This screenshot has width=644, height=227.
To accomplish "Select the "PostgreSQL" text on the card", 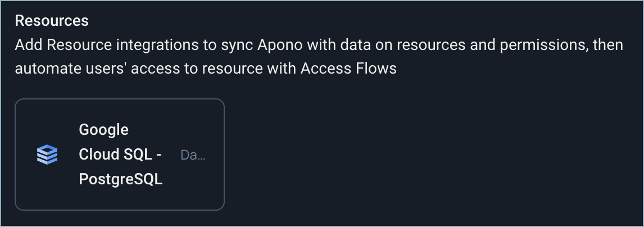I will 121,180.
